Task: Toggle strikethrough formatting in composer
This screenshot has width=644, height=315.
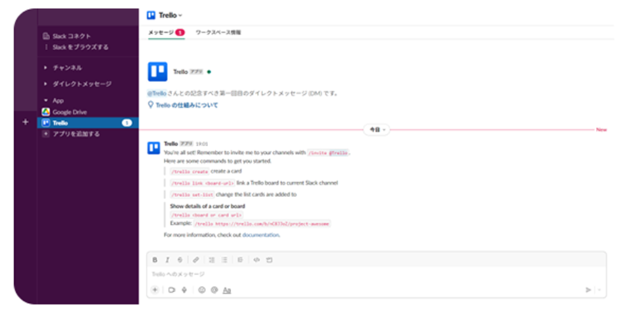Action: point(180,260)
